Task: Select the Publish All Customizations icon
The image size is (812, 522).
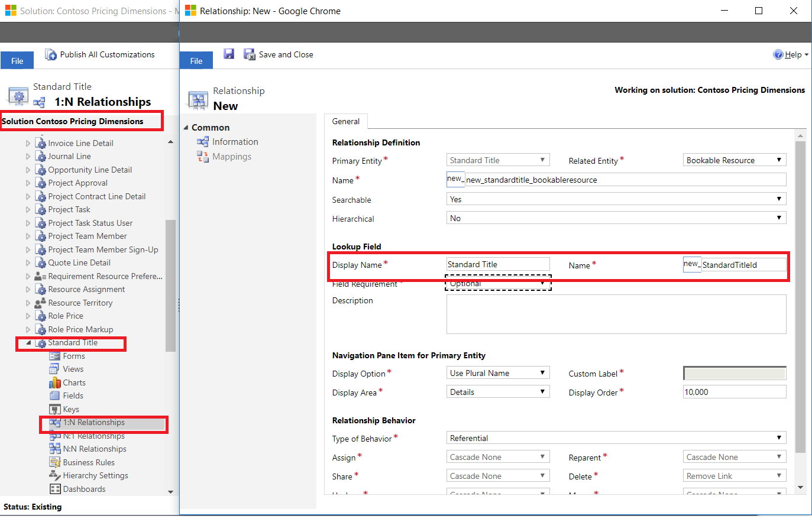Action: coord(51,54)
